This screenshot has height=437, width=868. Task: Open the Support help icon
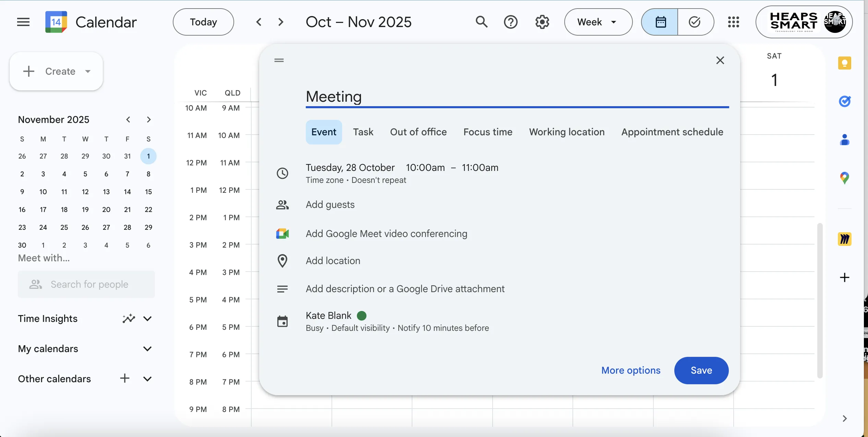(x=511, y=22)
